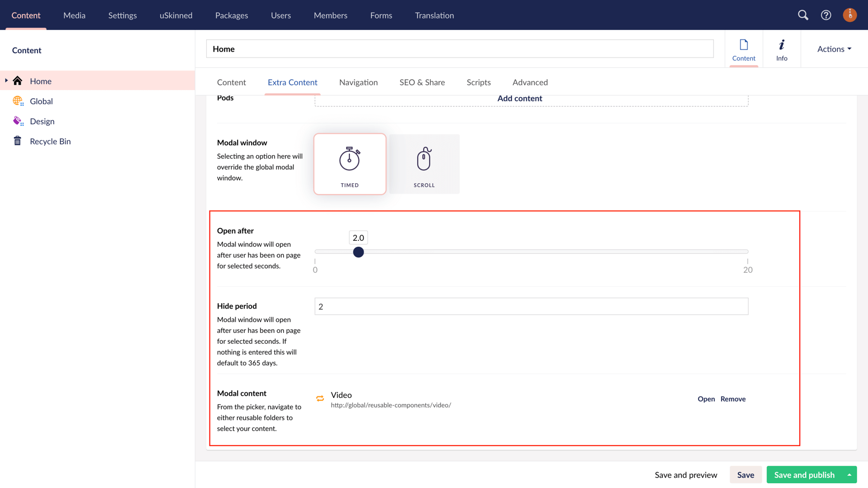
Task: Remove the Video modal content item
Action: tap(733, 399)
